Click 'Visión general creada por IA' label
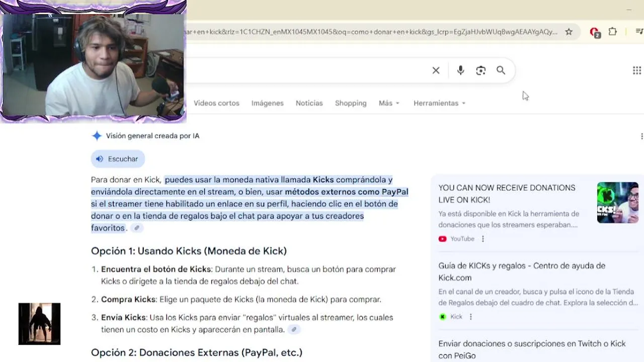The image size is (644, 362). [152, 136]
